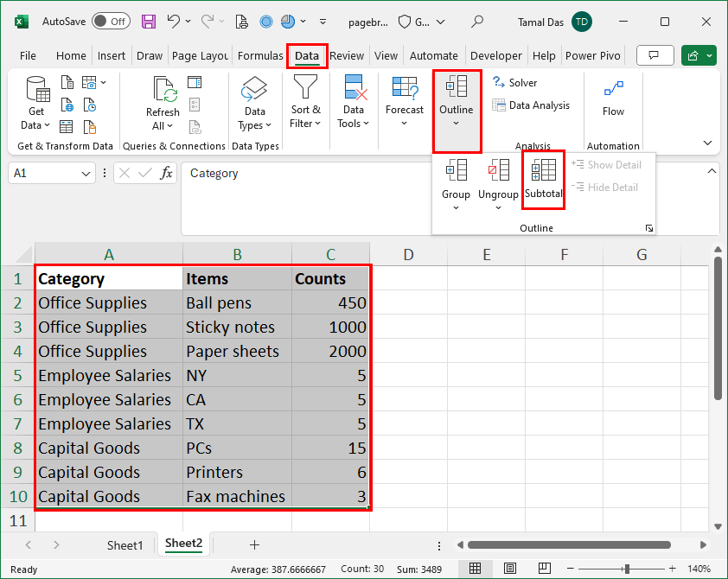The height and width of the screenshot is (579, 728).
Task: Click the Counts header cell
Action: coord(330,279)
